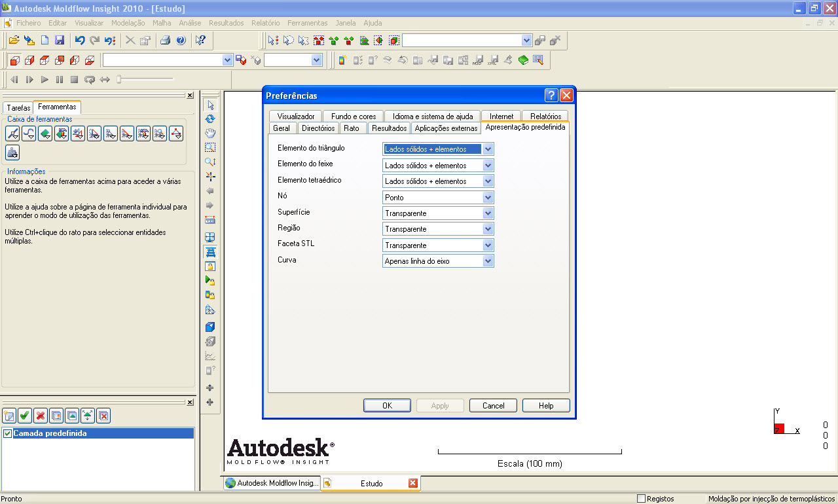Open the Superfície dropdown
Screen dimensions: 838x504
pos(488,213)
